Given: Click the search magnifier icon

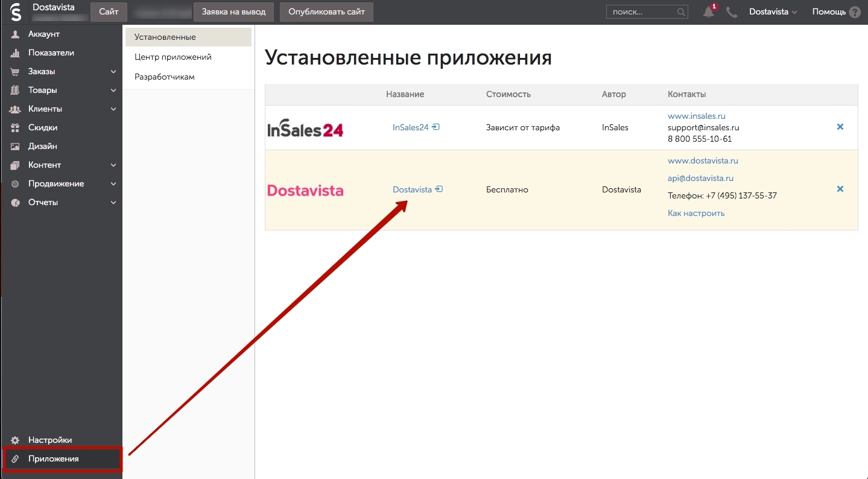Looking at the screenshot, I should (681, 12).
